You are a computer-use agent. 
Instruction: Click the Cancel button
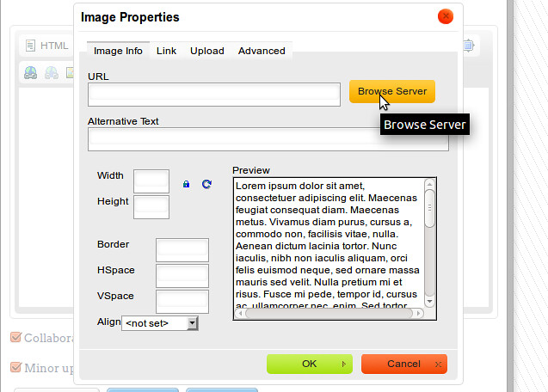(404, 364)
